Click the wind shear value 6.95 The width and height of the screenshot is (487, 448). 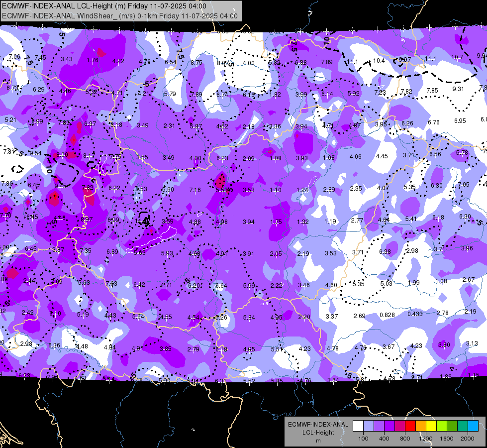[x=460, y=120]
